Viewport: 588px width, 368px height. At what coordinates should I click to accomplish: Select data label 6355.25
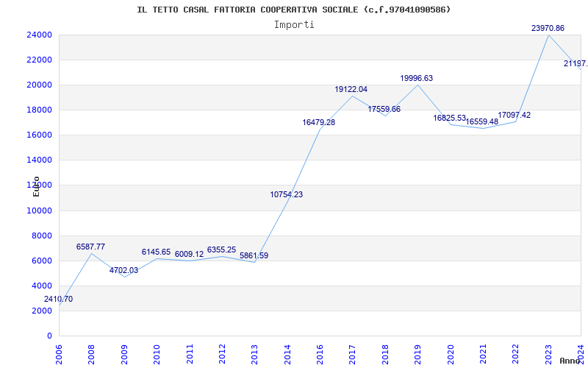[222, 250]
